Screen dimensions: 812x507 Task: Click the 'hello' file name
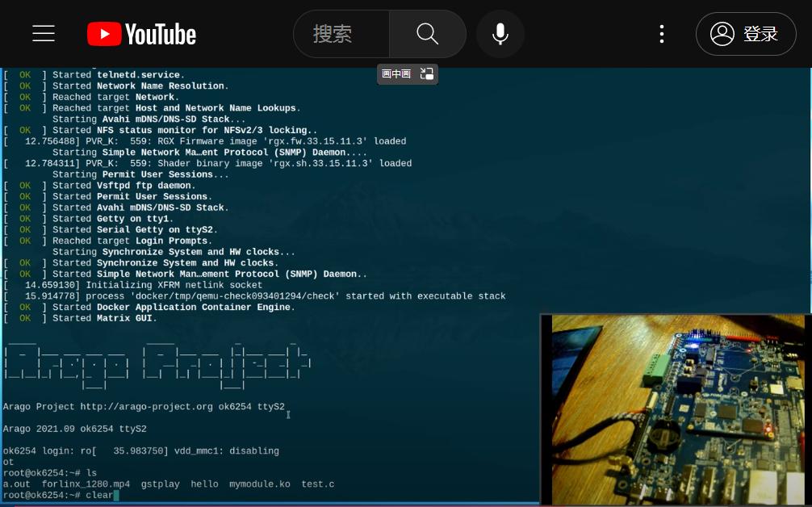[204, 484]
